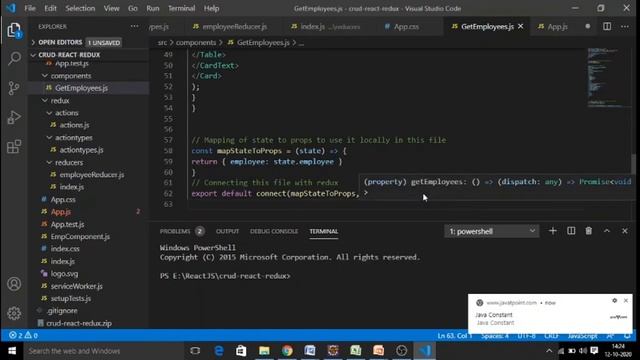Click the errors and warnings status indicator
The image size is (640, 360).
[x=23, y=336]
